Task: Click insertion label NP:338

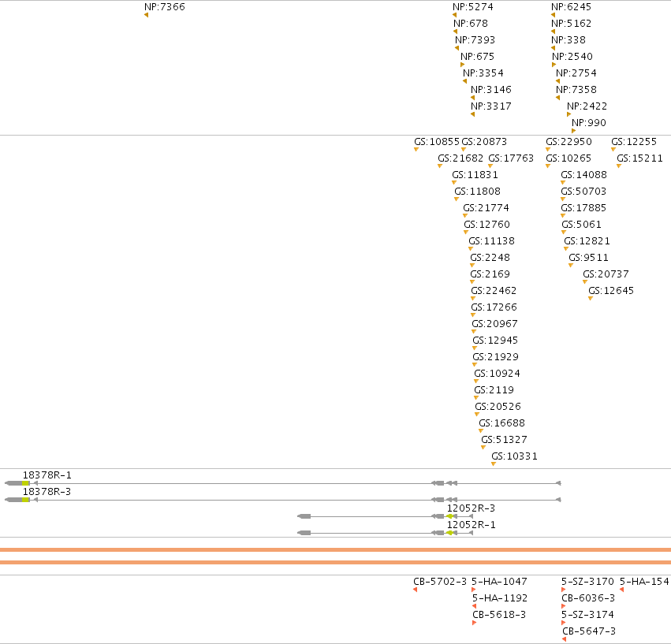Action: [568, 40]
